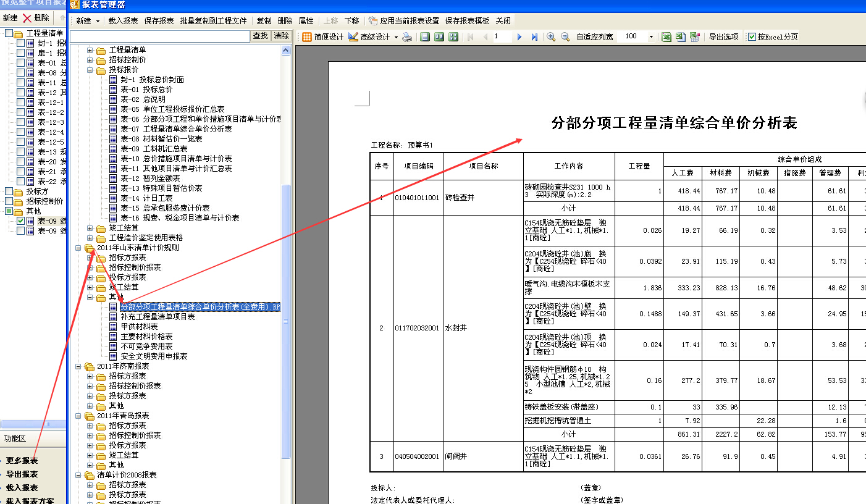Screen dimensions: 866x504
Task: Click 自适应列宽 auto column width button
Action: coord(595,37)
